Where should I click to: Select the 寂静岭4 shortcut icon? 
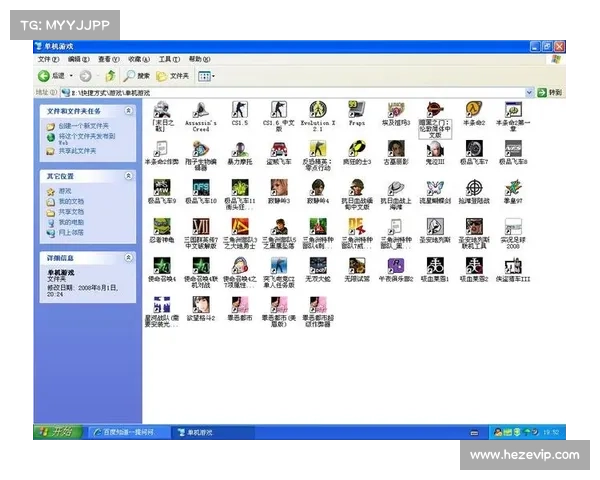(318, 188)
